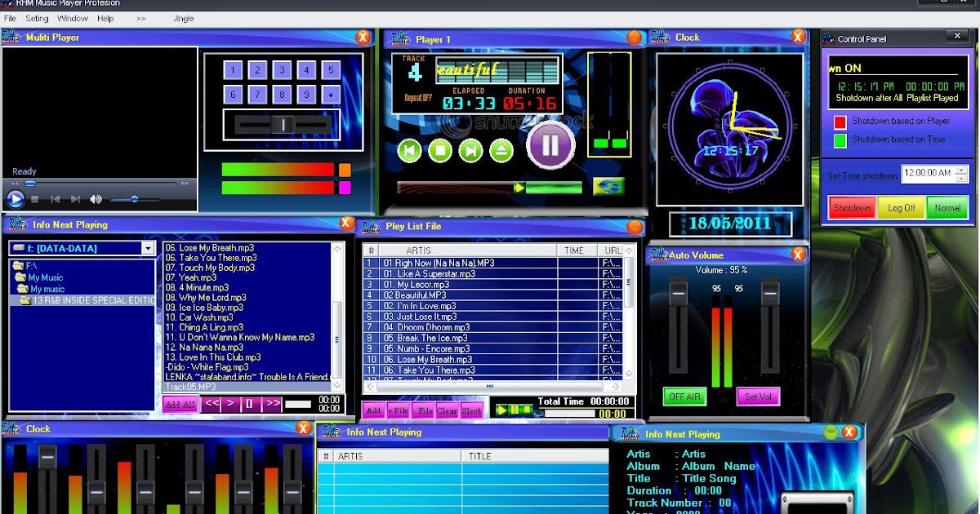Open the 'My Music' folder in tree
This screenshot has width=980, height=514.
[x=38, y=277]
